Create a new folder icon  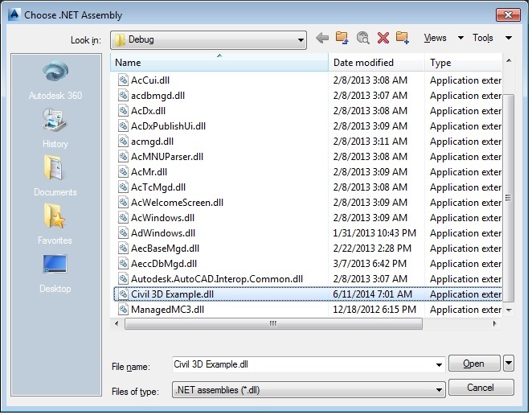403,38
